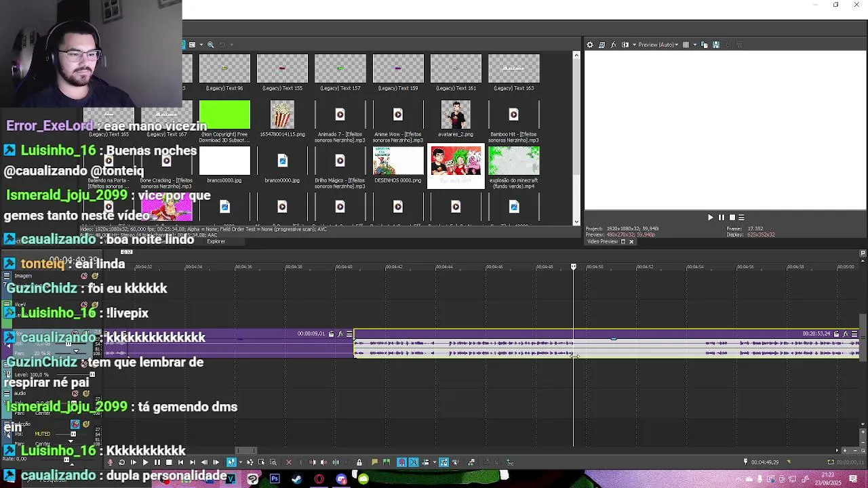Select branco0000.jpg white thumbnail
The width and height of the screenshot is (868, 488).
224,161
